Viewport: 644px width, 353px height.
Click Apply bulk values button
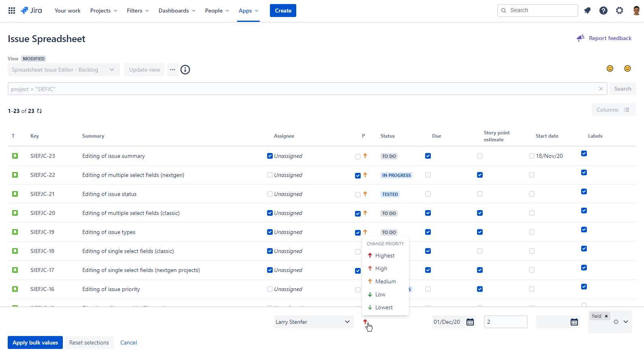tap(35, 342)
